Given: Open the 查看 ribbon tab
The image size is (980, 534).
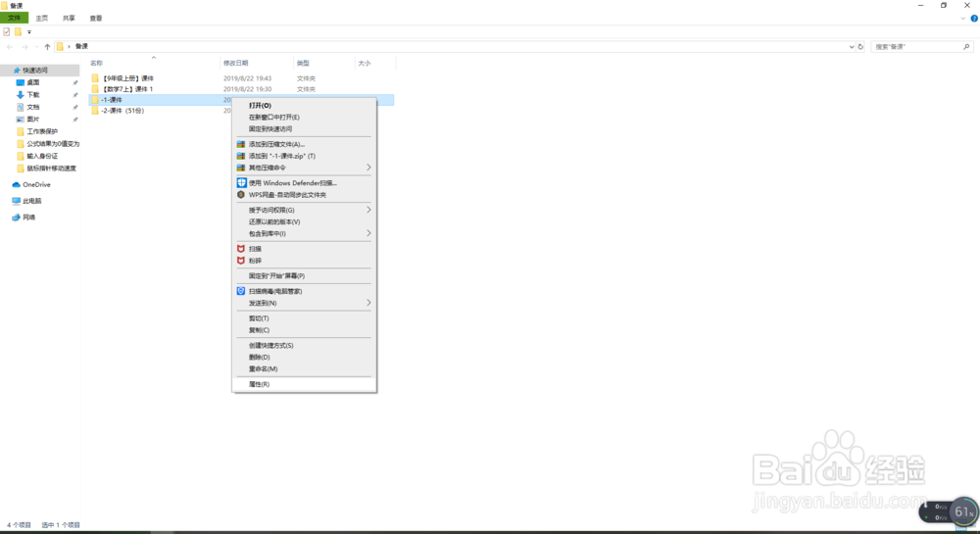Looking at the screenshot, I should coord(96,18).
